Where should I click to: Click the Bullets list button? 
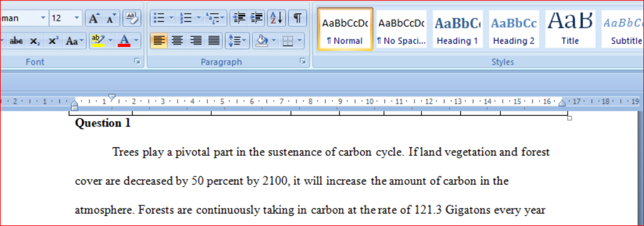(x=159, y=19)
